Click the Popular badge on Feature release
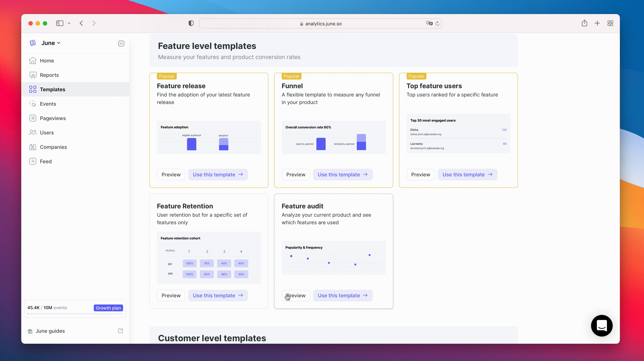The height and width of the screenshot is (361, 644). [167, 76]
